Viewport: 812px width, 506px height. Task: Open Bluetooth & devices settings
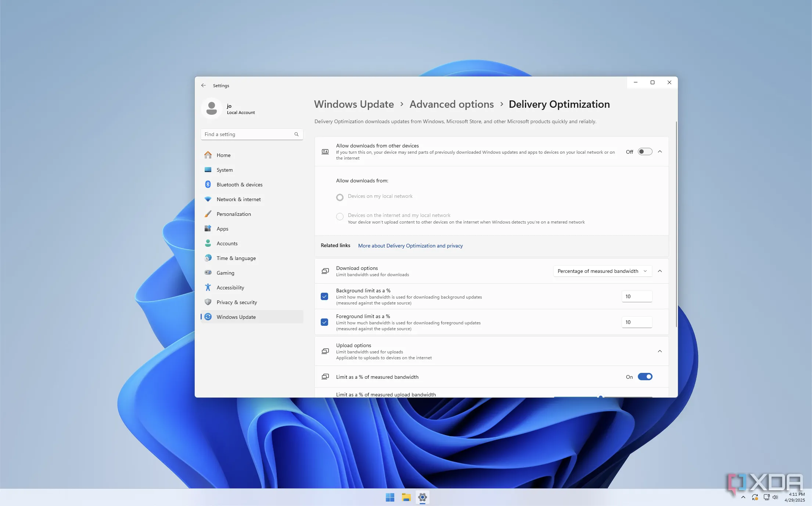pyautogui.click(x=240, y=184)
